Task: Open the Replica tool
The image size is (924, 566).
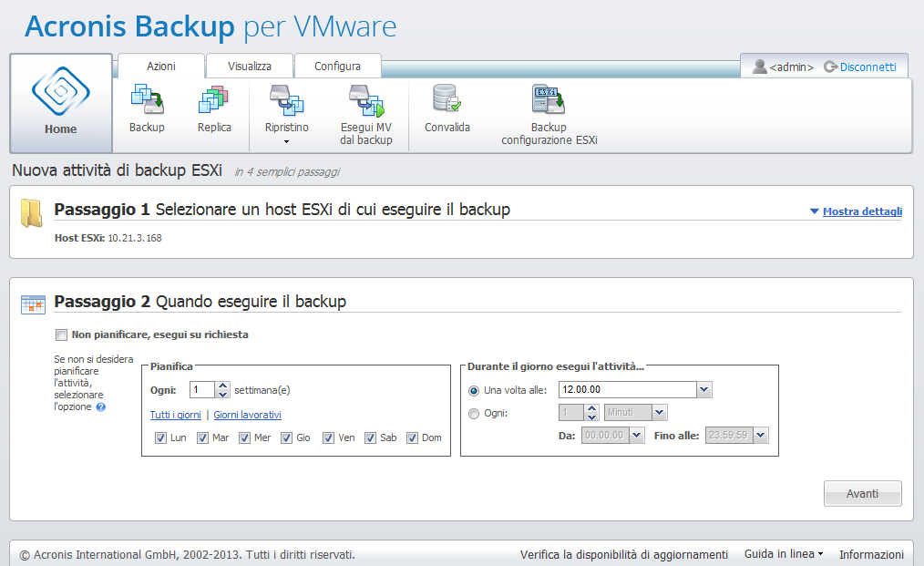Action: [213, 99]
